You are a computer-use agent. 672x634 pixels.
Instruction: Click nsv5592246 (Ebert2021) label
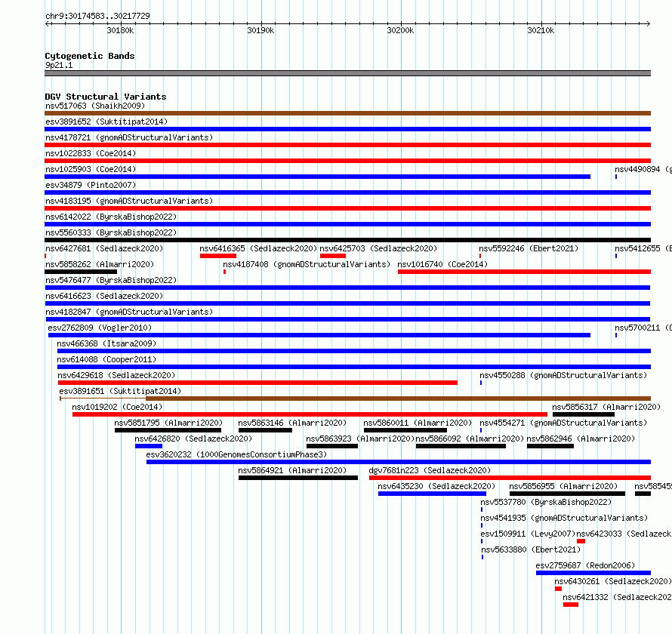pos(529,248)
